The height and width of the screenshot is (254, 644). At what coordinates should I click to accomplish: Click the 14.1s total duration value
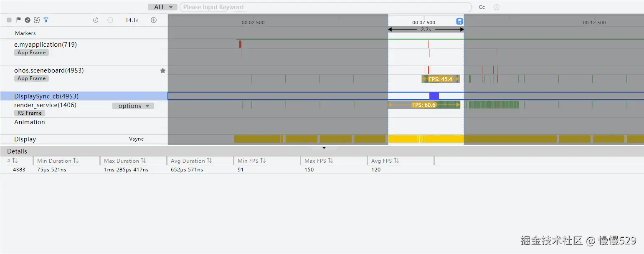(x=132, y=20)
